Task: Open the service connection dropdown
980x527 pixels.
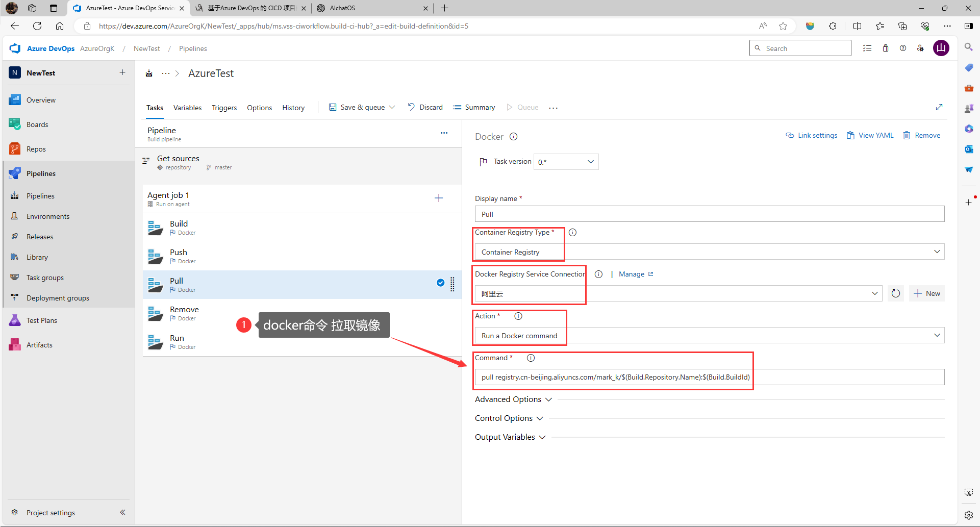Action: click(679, 293)
